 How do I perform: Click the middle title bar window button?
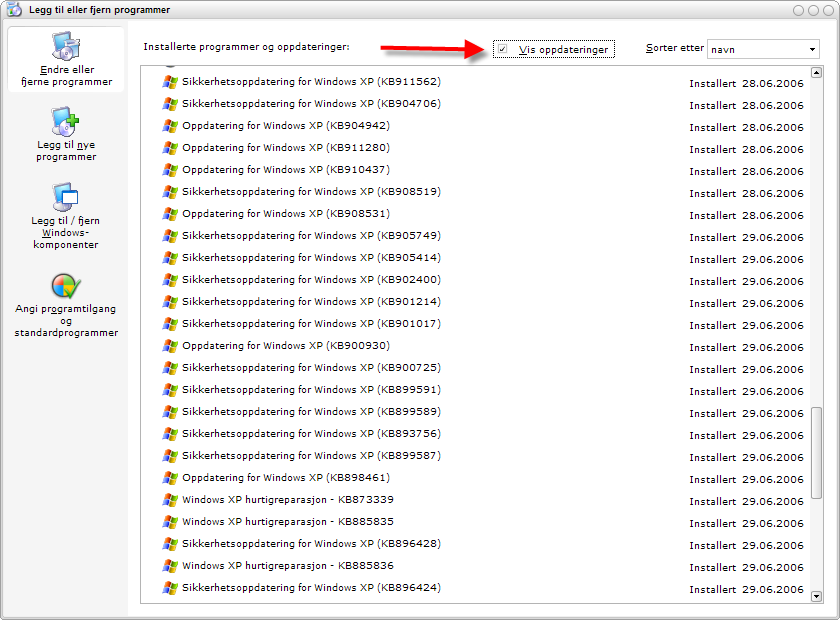pyautogui.click(x=813, y=10)
